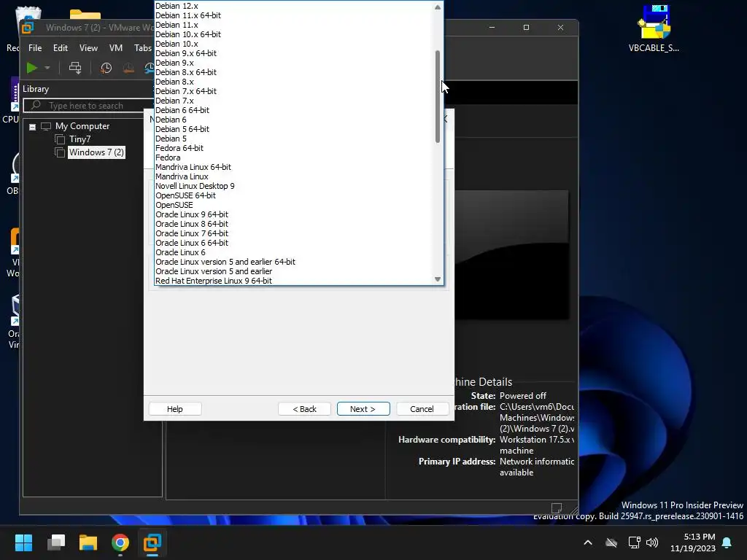Image resolution: width=747 pixels, height=560 pixels.
Task: Click the VMware Workstation title bar logo
Action: (x=28, y=28)
